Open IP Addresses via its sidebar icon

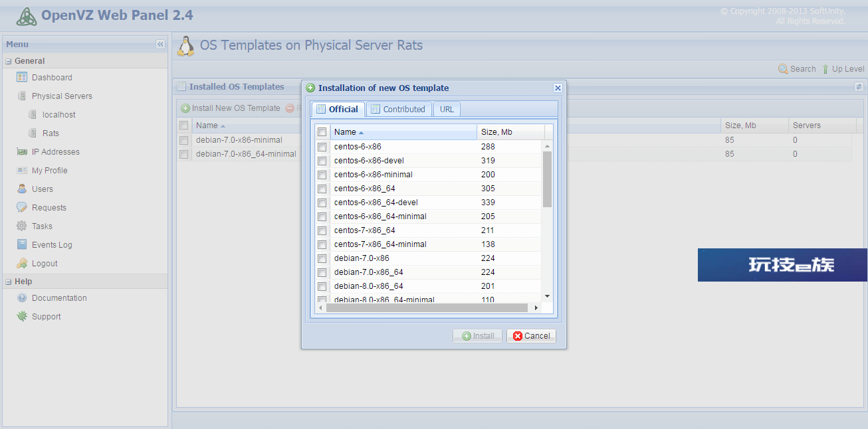click(21, 152)
